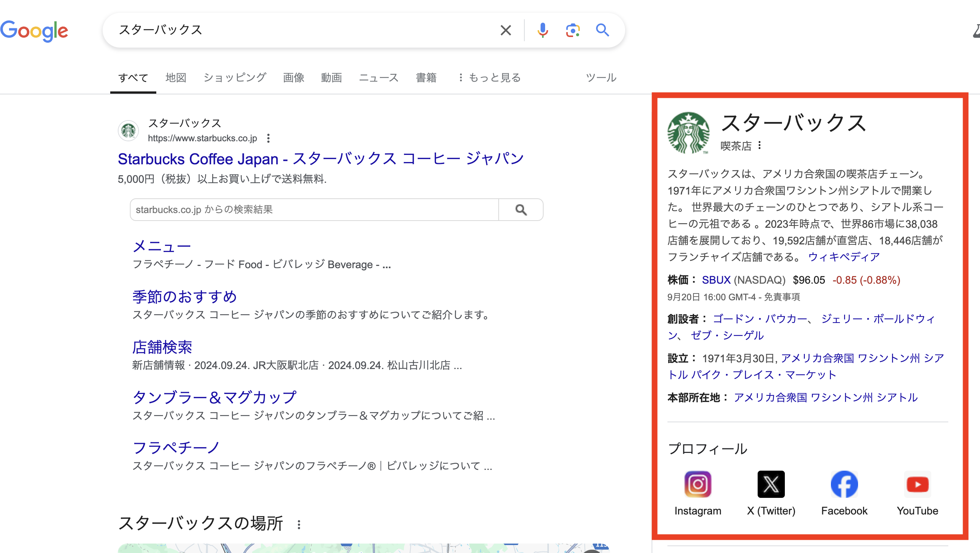Image resolution: width=980 pixels, height=553 pixels.
Task: Clear the search box with the X icon
Action: coord(505,30)
